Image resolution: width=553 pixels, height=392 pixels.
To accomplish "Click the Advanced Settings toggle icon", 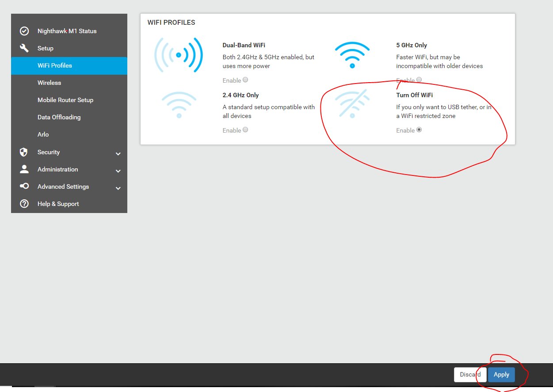I will (x=24, y=186).
